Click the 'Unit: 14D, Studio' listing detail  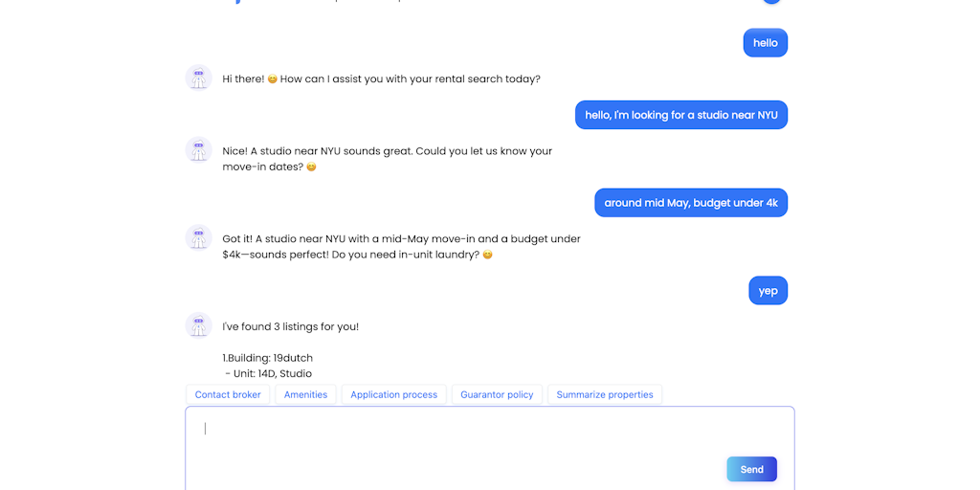tap(269, 374)
